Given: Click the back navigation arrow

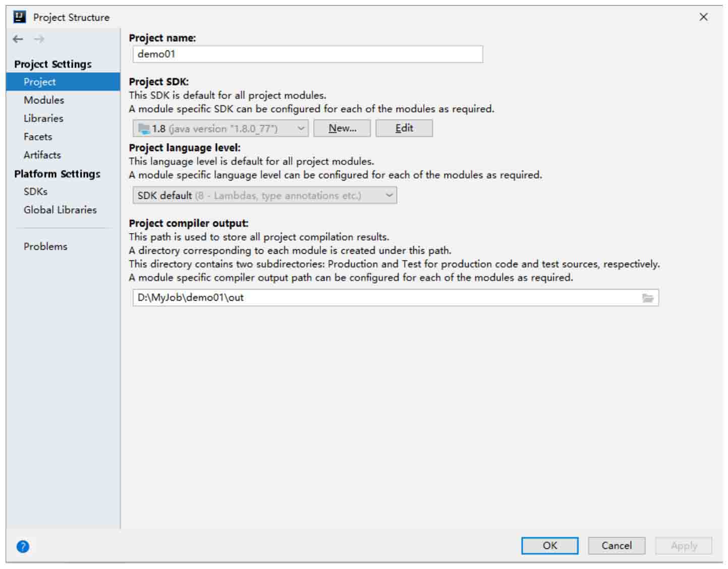Looking at the screenshot, I should (x=18, y=39).
